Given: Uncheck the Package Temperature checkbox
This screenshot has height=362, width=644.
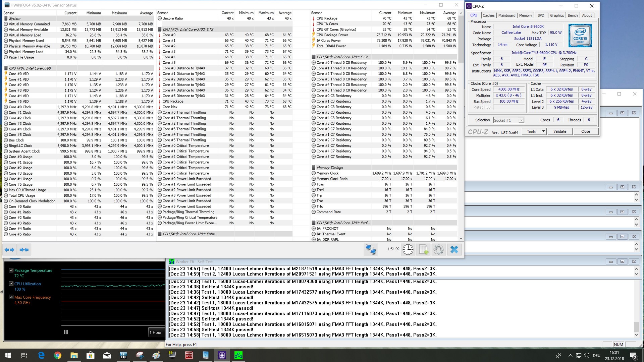Looking at the screenshot, I should pyautogui.click(x=11, y=270).
